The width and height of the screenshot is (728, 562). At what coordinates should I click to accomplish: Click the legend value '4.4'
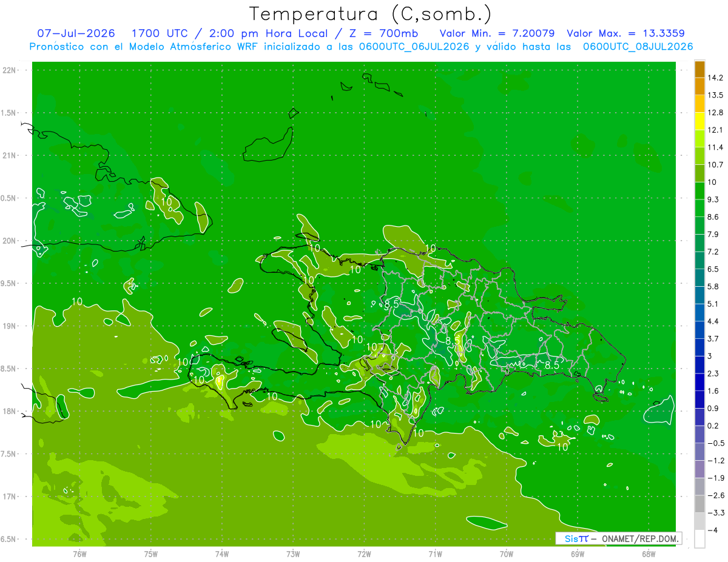pos(713,321)
